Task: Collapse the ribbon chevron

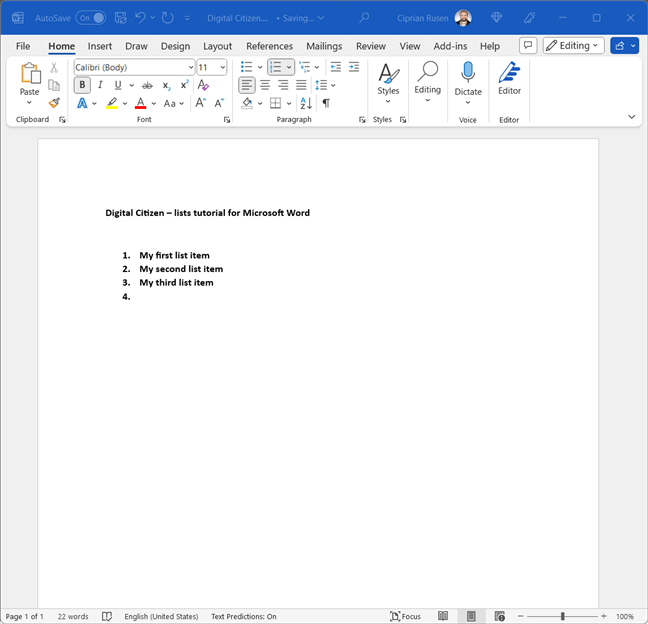Action: [x=631, y=117]
